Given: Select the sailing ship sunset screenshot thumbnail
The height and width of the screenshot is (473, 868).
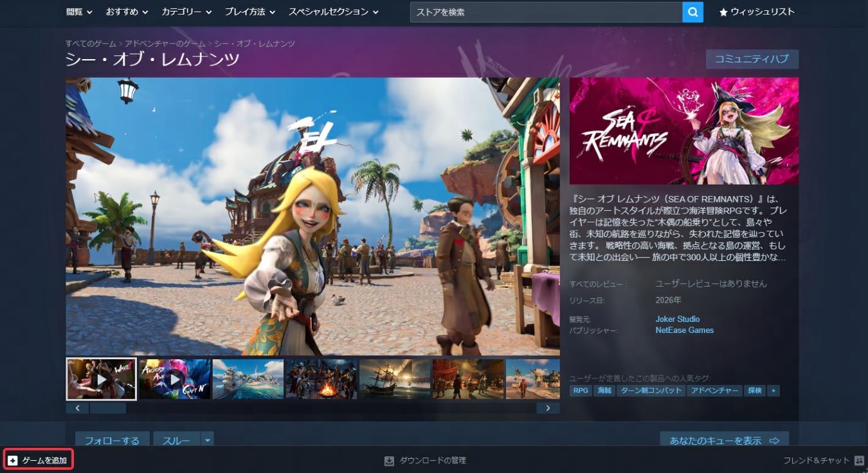Looking at the screenshot, I should (395, 379).
